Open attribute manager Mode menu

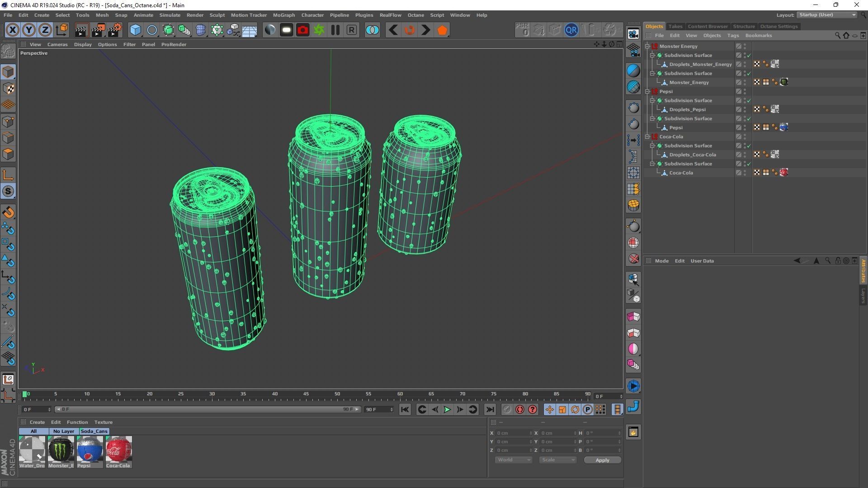click(661, 261)
